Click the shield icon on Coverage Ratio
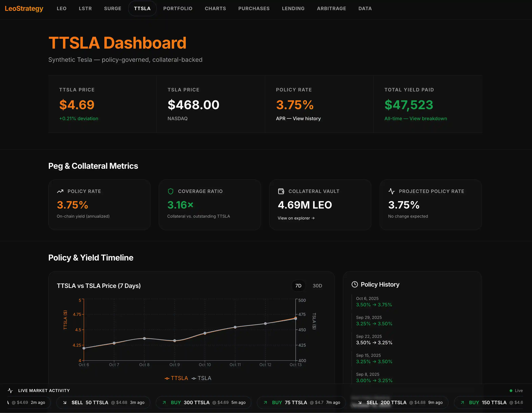This screenshot has height=413, width=532. point(170,191)
